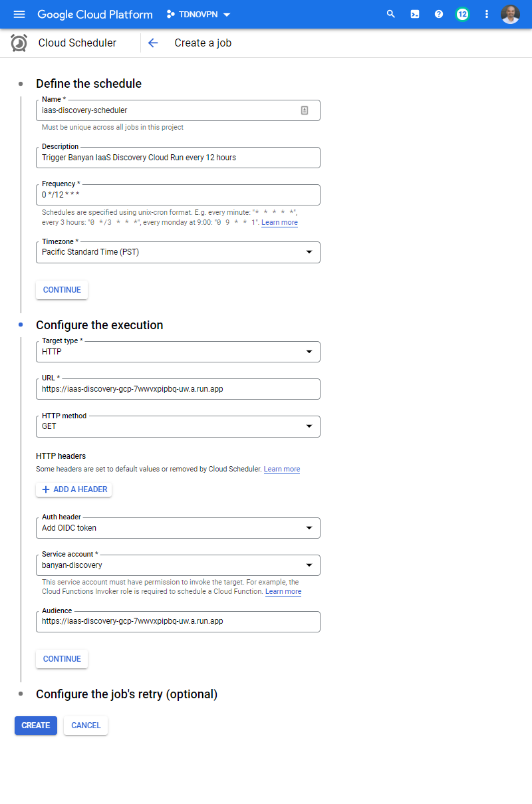Click the search magnifier icon
This screenshot has width=532, height=804.
[x=391, y=14]
